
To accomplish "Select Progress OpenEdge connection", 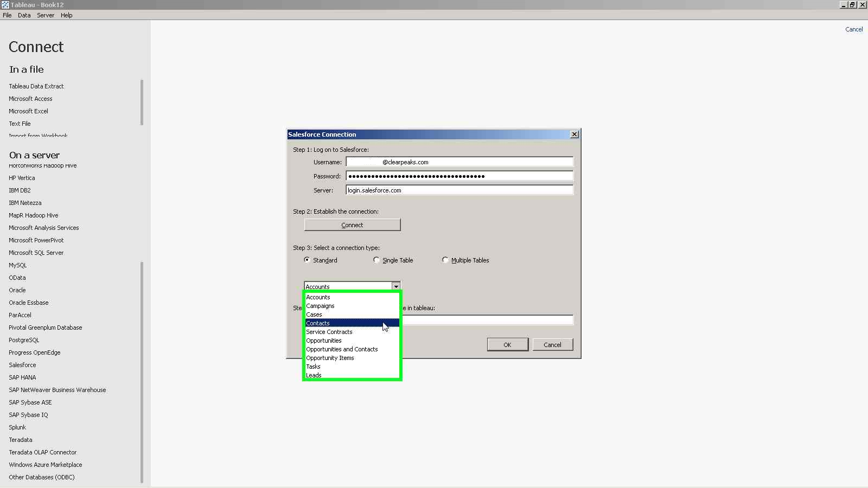I will [x=34, y=352].
